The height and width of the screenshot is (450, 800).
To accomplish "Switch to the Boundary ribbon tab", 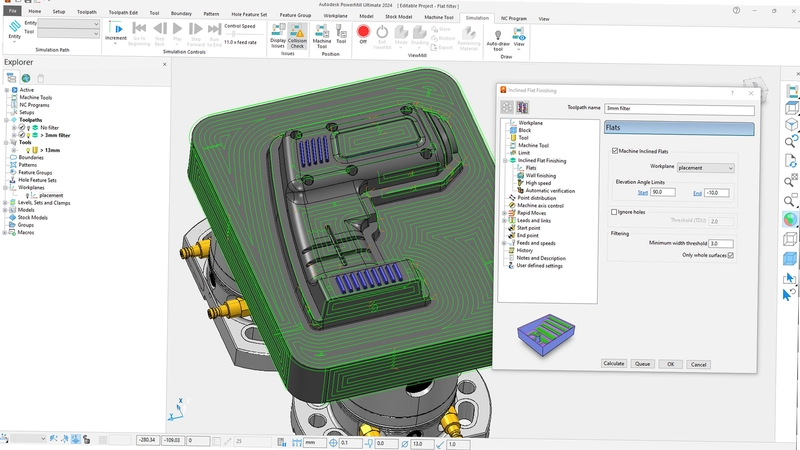I will point(181,13).
